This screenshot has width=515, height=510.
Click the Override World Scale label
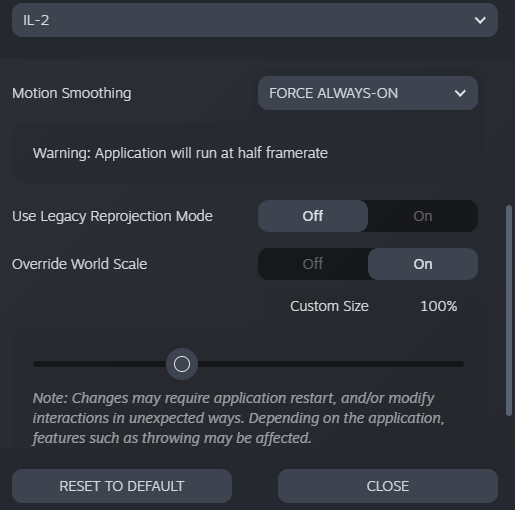pos(80,264)
